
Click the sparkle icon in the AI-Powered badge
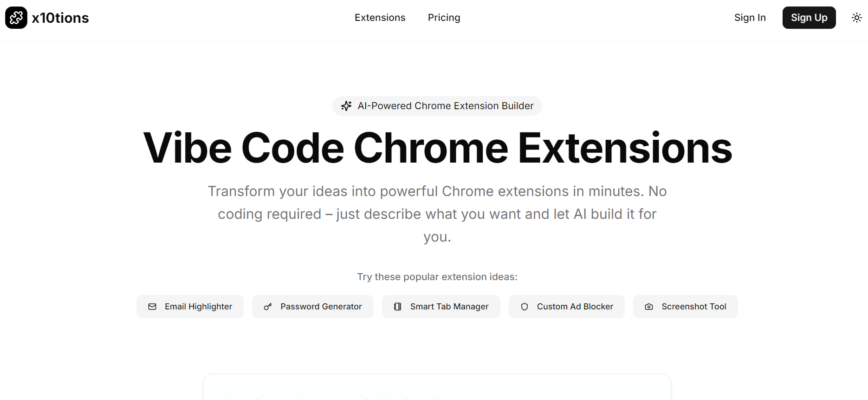tap(346, 106)
